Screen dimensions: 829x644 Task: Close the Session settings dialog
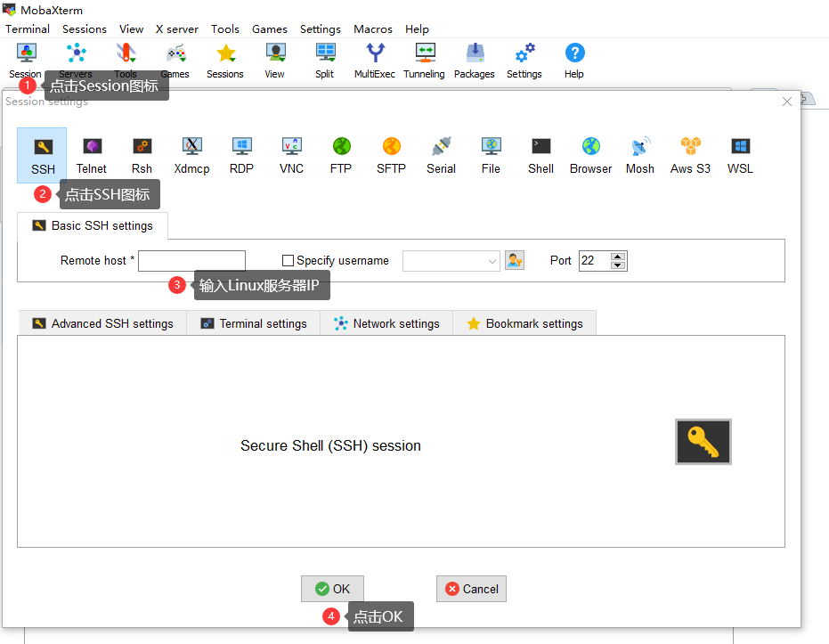(787, 102)
